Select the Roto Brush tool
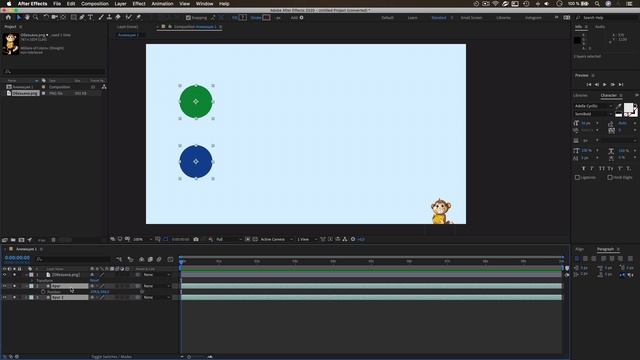Image resolution: width=640 pixels, height=360 pixels. 129,18
